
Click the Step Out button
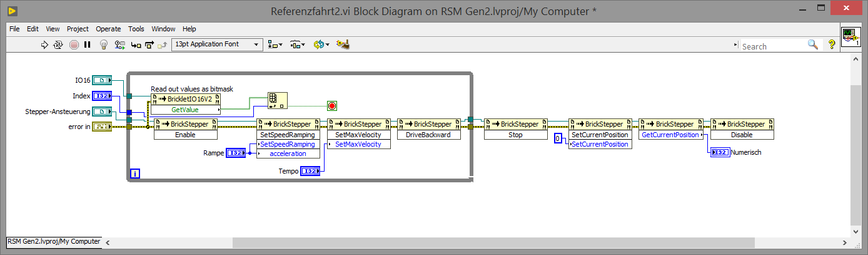coord(163,44)
